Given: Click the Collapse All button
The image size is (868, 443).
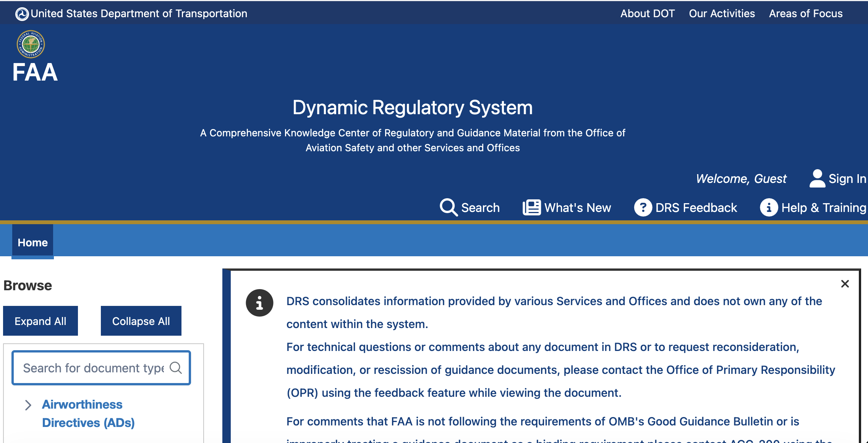Looking at the screenshot, I should click(141, 321).
